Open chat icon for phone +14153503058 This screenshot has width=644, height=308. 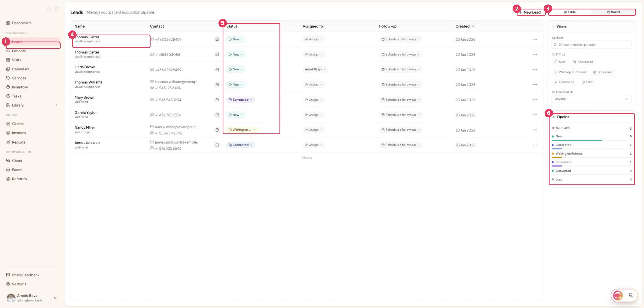217,54
